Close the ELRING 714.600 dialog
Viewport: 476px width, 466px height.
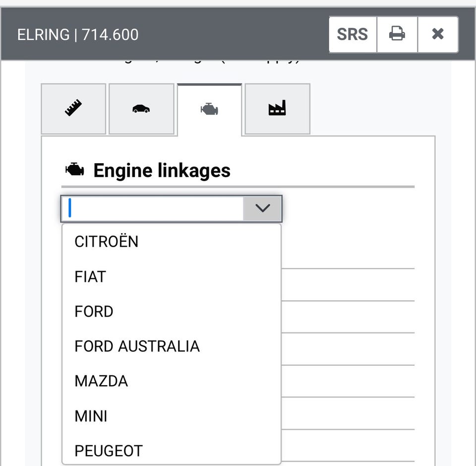(x=438, y=34)
